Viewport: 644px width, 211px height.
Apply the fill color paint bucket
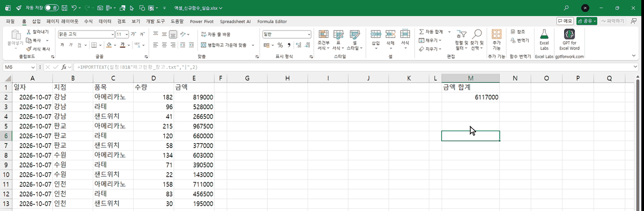click(x=109, y=45)
